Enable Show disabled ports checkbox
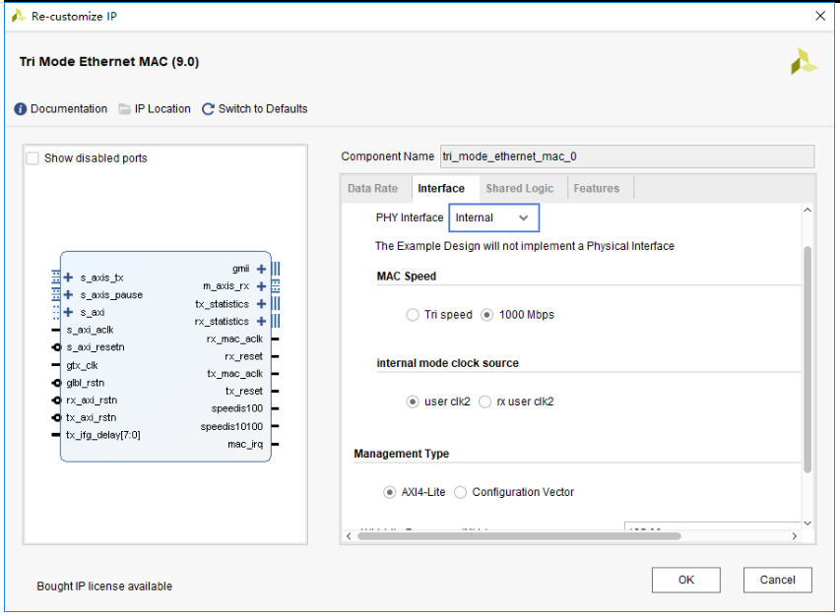The height and width of the screenshot is (616, 840). [x=32, y=158]
